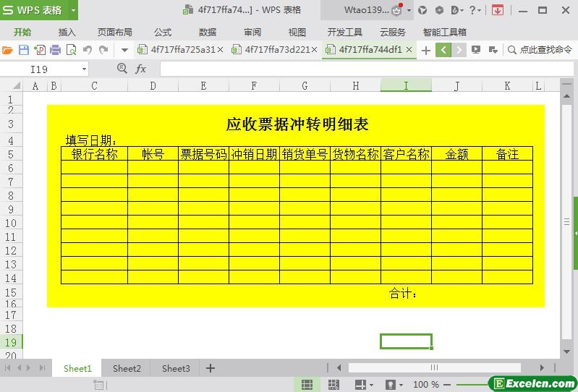The image size is (578, 392).
Task: Redo the last action
Action: (x=104, y=50)
